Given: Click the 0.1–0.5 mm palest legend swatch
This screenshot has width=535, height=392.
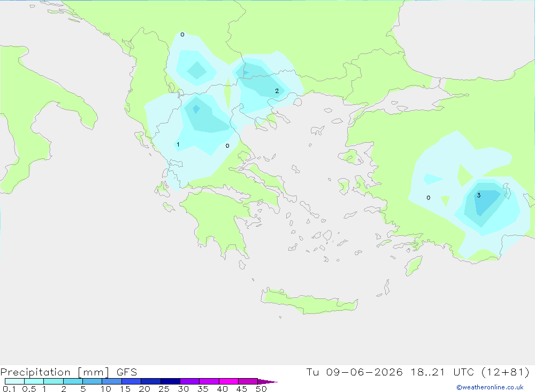Looking at the screenshot, I should (x=14, y=381).
